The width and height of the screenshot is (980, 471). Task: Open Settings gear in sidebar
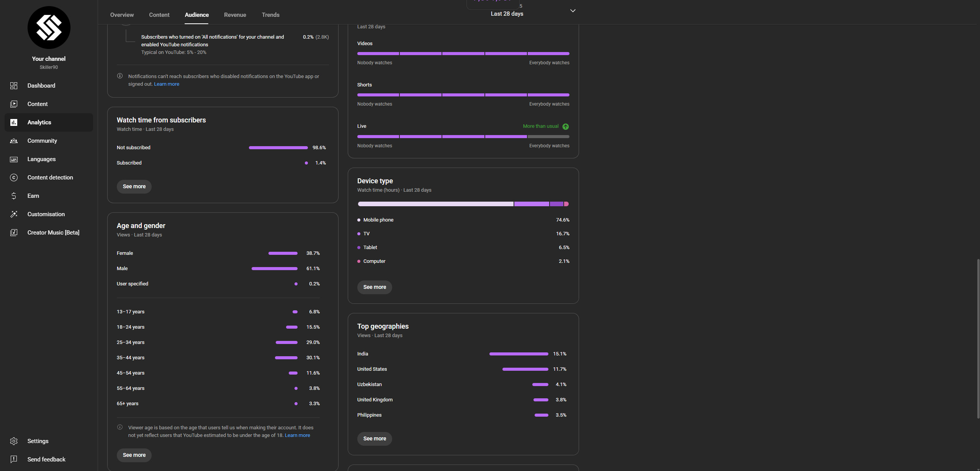click(x=14, y=441)
